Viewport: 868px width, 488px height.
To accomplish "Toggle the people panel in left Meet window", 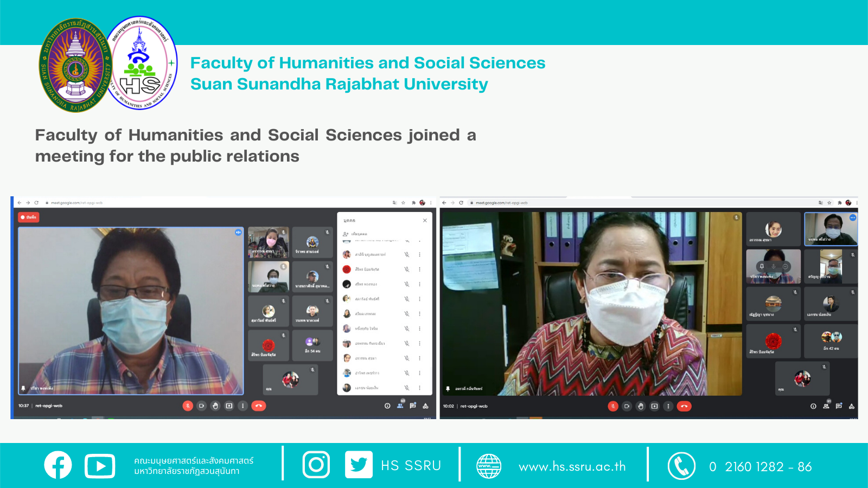I will [x=400, y=405].
